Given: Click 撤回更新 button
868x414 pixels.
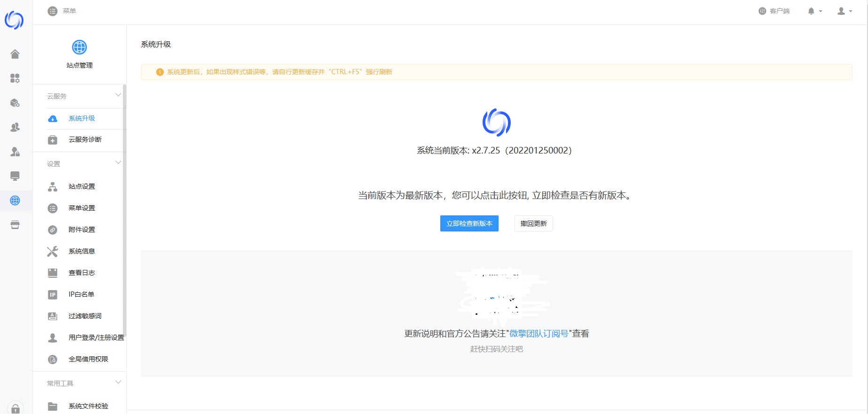Looking at the screenshot, I should 533,223.
